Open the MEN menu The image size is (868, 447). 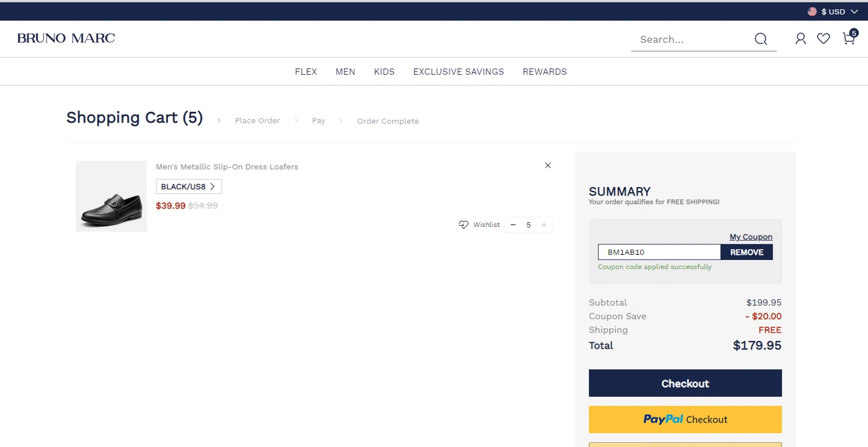tap(345, 72)
